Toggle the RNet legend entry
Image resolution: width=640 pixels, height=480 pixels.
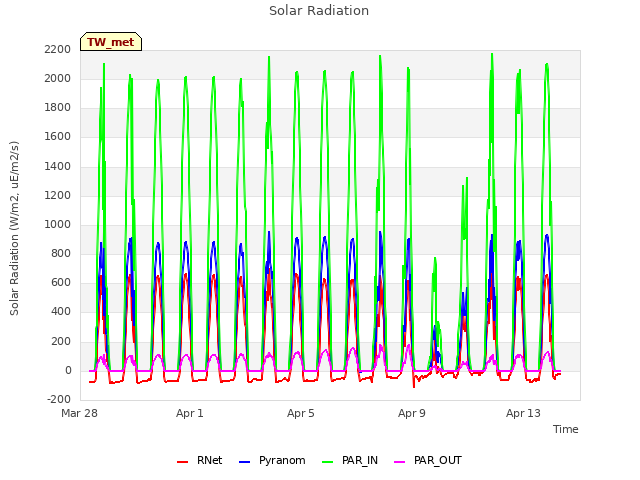tap(200, 460)
